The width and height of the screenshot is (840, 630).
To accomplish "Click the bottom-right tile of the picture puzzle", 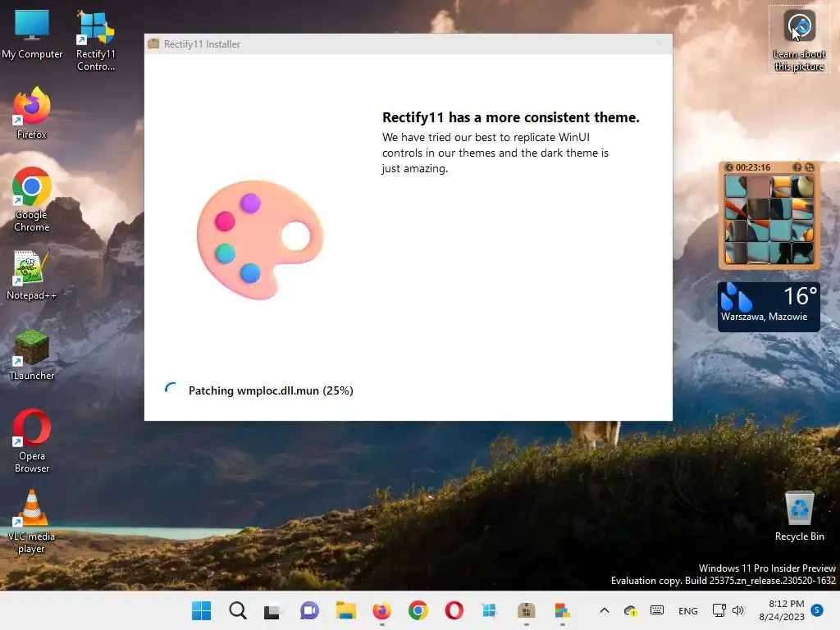I will tap(802, 253).
